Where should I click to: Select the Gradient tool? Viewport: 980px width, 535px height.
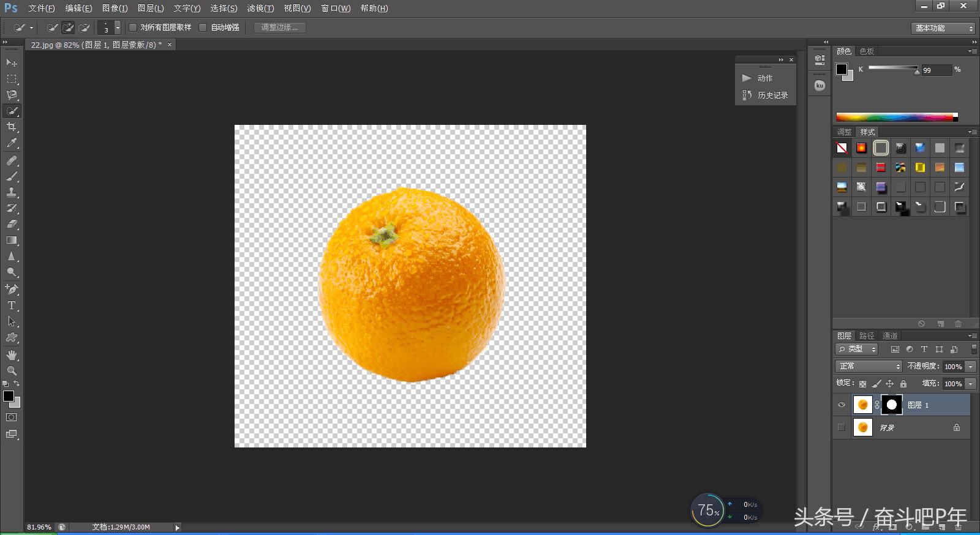pyautogui.click(x=12, y=241)
